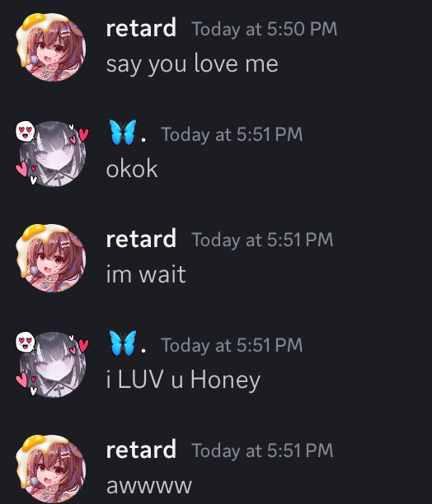Image resolution: width=432 pixels, height=504 pixels.
Task: Click the 'im wait' message text
Action: pyautogui.click(x=146, y=274)
